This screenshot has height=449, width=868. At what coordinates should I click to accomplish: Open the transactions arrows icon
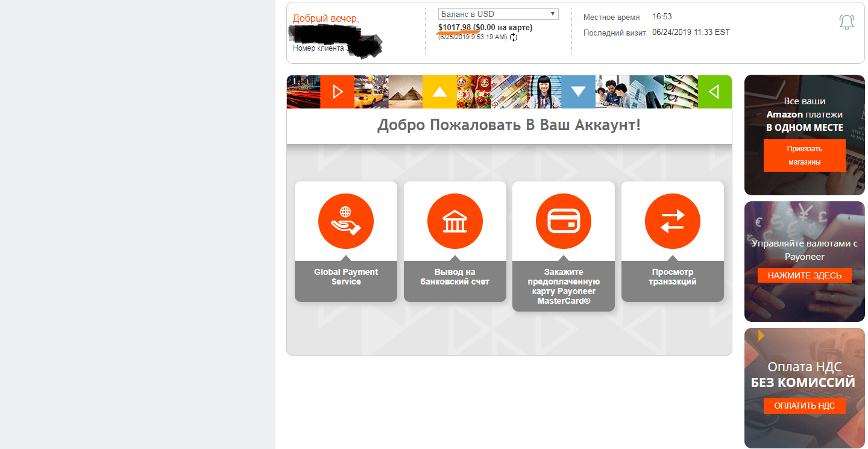[x=672, y=221]
